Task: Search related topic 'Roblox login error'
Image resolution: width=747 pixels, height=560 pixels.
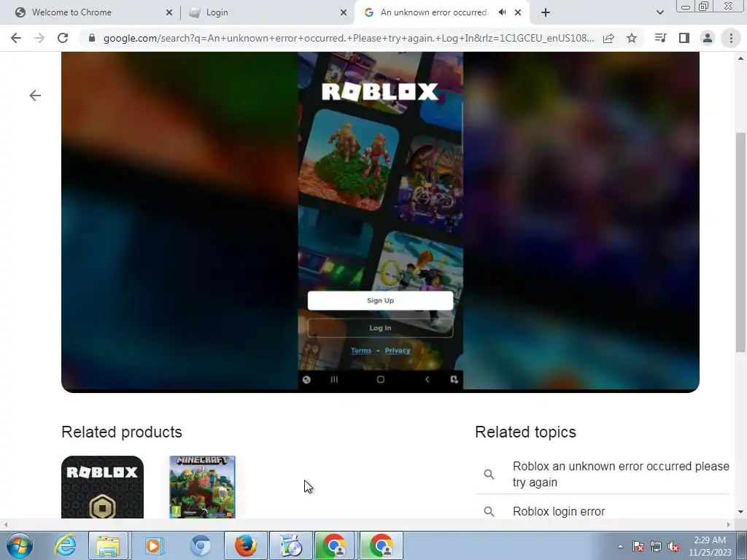Action: click(559, 511)
